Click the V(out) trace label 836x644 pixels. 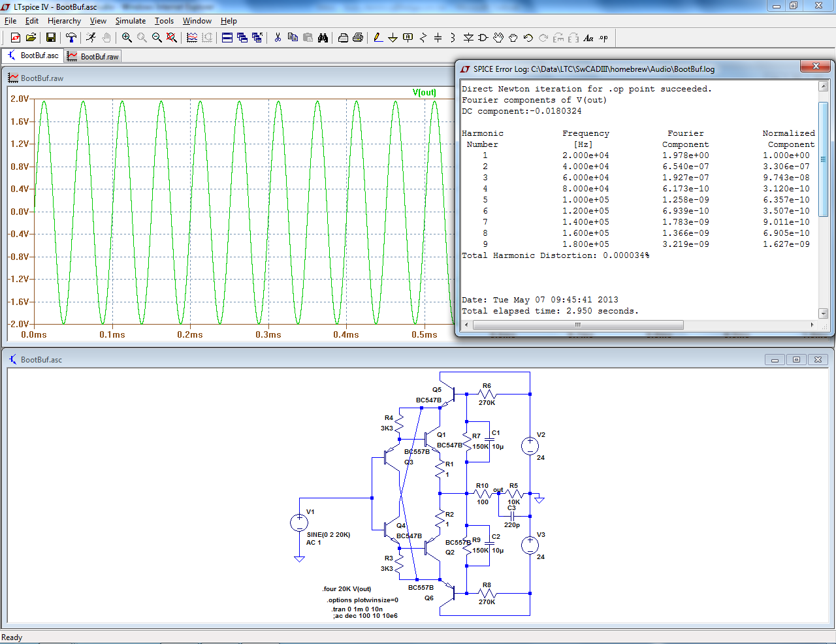click(x=425, y=92)
